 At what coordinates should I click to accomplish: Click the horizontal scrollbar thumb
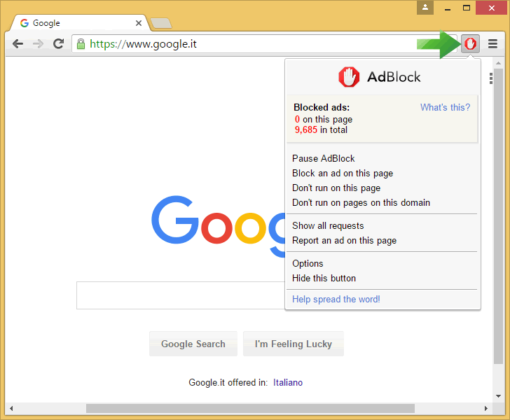tap(251, 408)
